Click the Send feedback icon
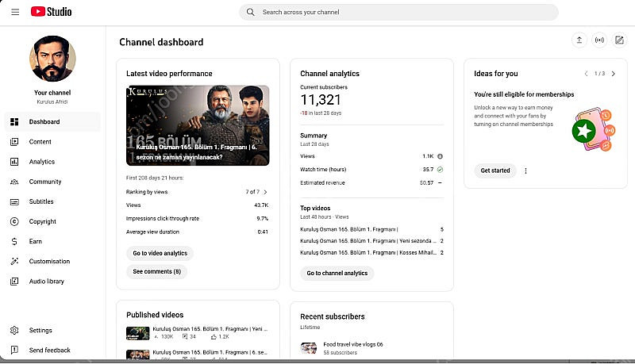Image resolution: width=635 pixels, height=364 pixels. pos(14,351)
